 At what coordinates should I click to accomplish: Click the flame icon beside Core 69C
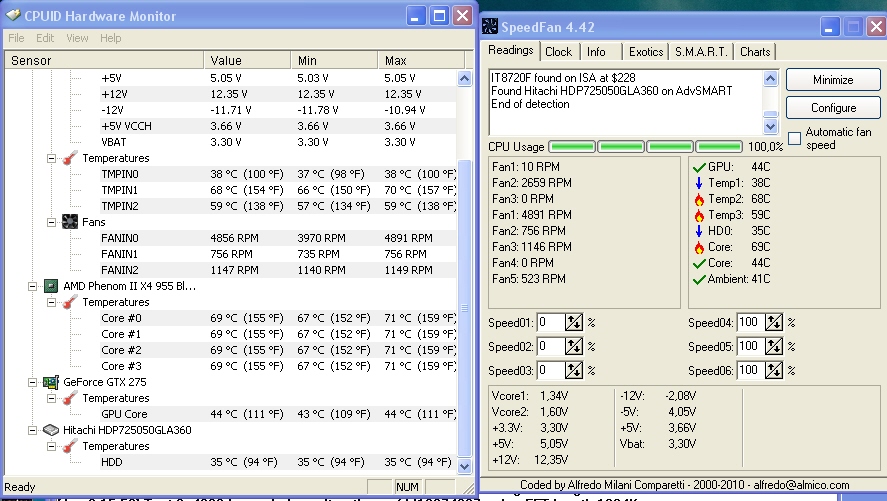pyautogui.click(x=699, y=247)
